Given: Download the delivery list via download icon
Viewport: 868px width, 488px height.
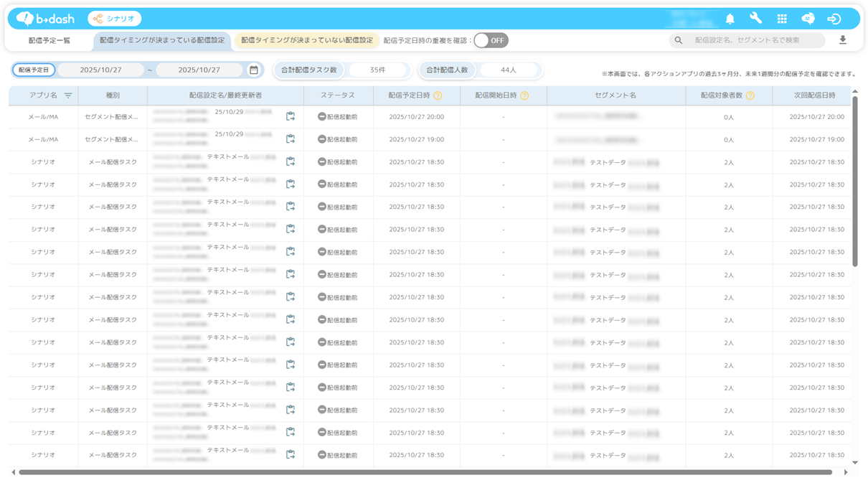Looking at the screenshot, I should pos(843,40).
